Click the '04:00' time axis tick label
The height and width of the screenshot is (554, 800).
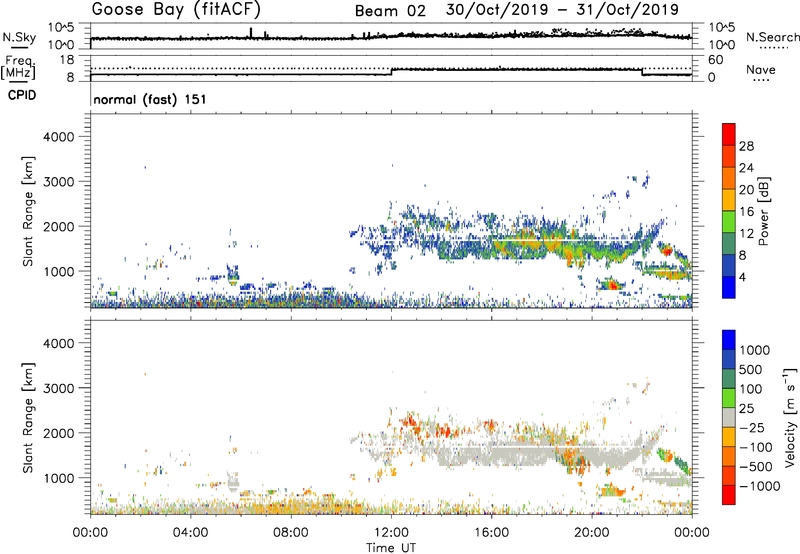click(x=190, y=533)
